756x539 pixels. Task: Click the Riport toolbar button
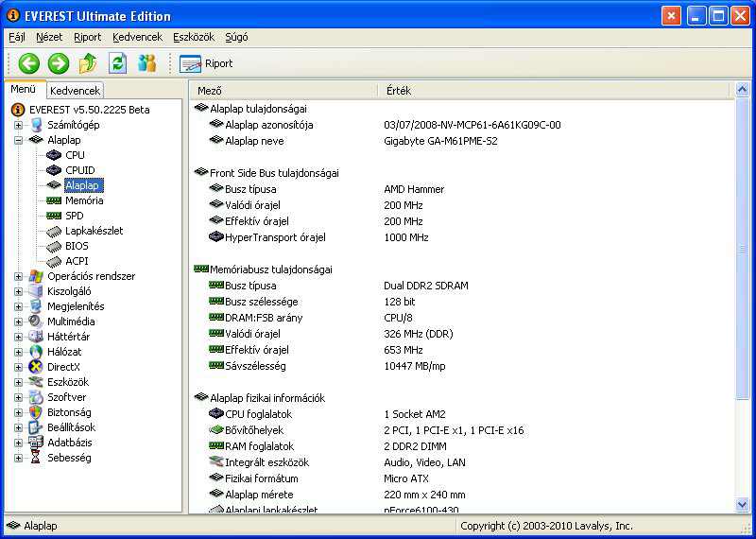pos(206,63)
